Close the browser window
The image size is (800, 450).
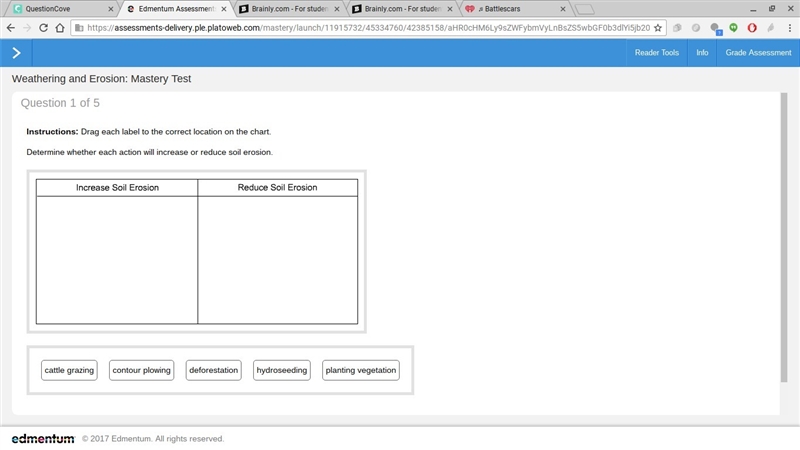click(790, 9)
